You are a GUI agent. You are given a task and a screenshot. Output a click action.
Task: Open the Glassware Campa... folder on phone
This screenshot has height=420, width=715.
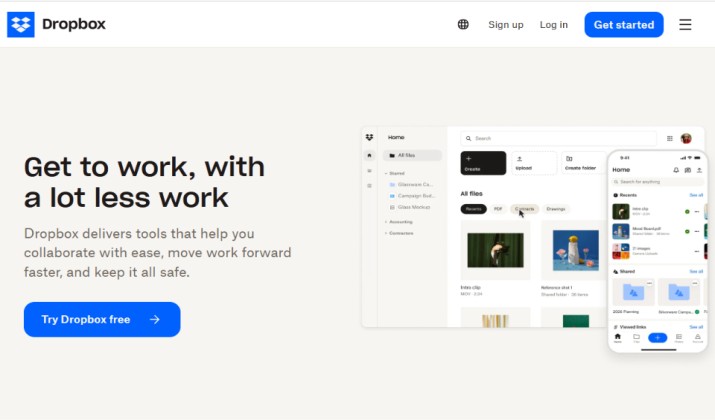(x=679, y=293)
